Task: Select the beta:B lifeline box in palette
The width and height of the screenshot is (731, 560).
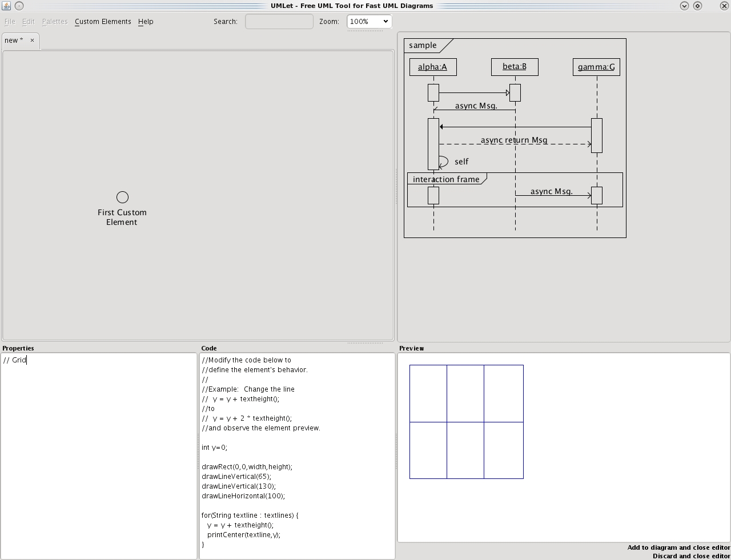Action: [515, 67]
